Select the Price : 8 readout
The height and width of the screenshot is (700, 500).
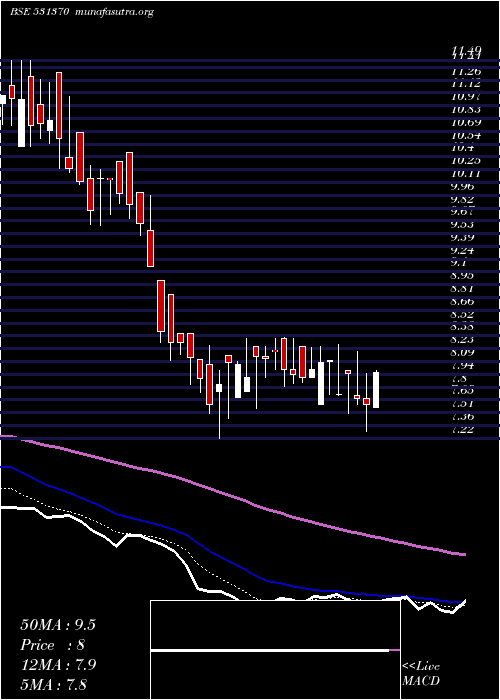point(53,645)
